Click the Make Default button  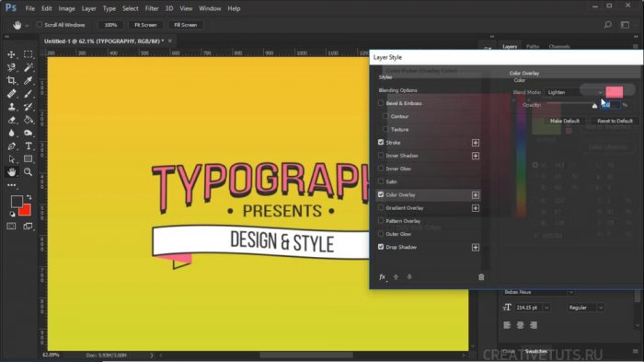(x=564, y=121)
